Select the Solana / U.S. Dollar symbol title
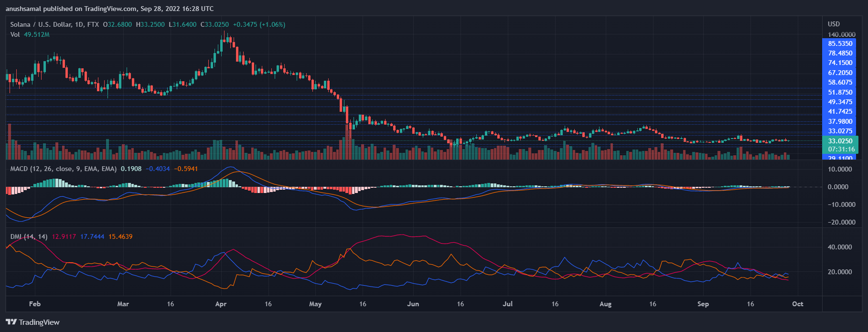 tap(42, 24)
